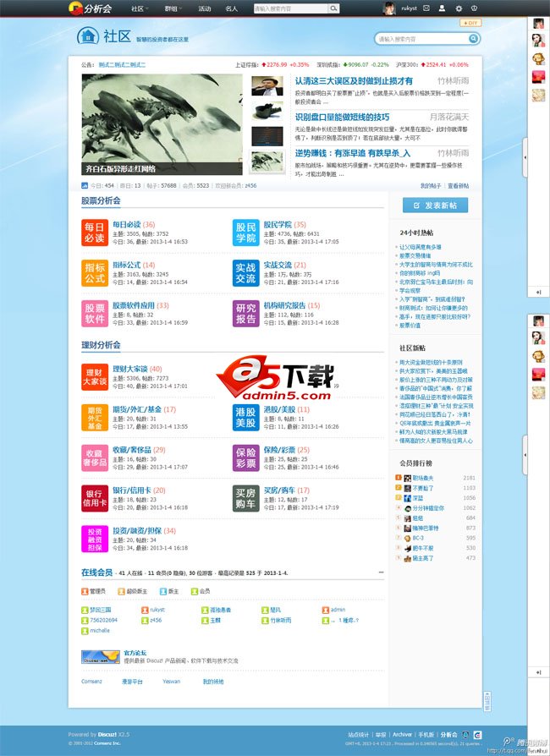Click the 手机版 footer link

tap(426, 735)
